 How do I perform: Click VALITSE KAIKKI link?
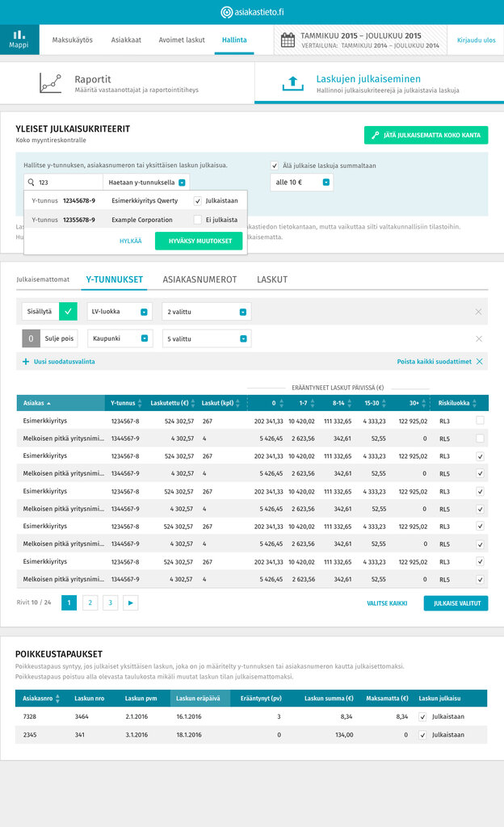click(387, 603)
